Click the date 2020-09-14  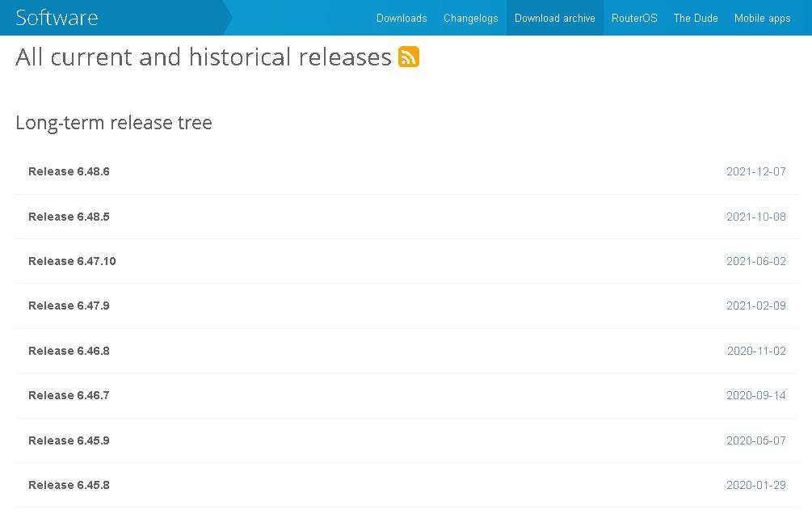[x=756, y=395]
